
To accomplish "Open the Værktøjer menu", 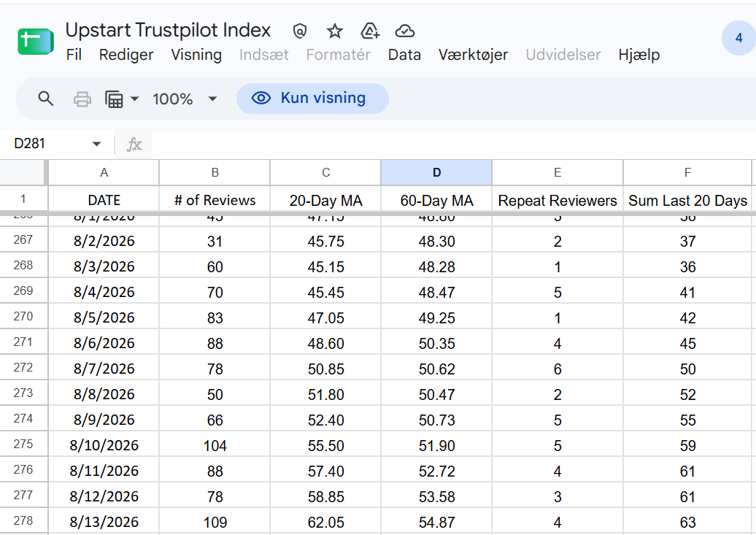I will point(473,55).
